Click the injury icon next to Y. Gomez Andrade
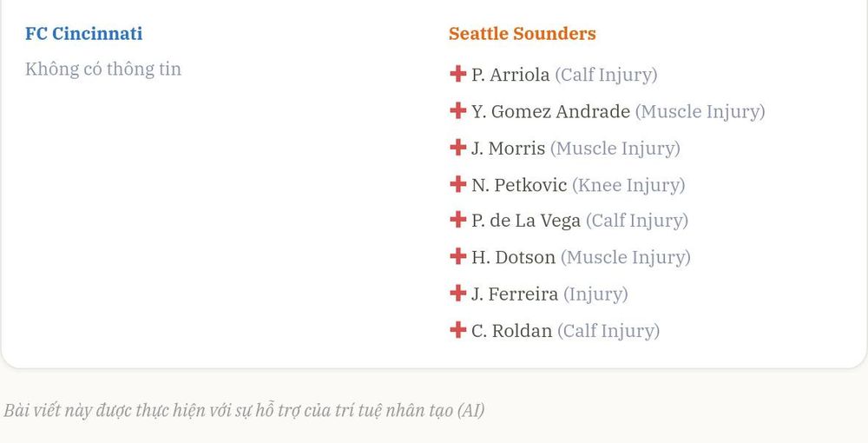This screenshot has width=868, height=443. (x=457, y=110)
